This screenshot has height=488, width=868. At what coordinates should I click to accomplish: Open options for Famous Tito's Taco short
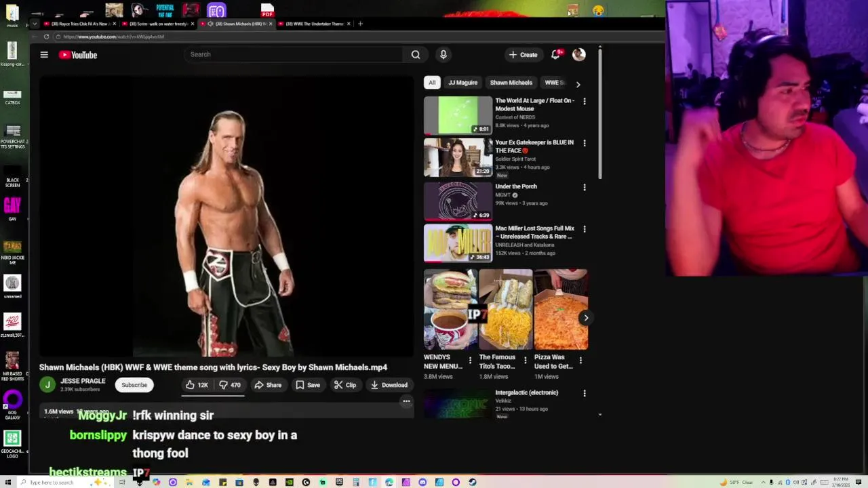click(525, 361)
